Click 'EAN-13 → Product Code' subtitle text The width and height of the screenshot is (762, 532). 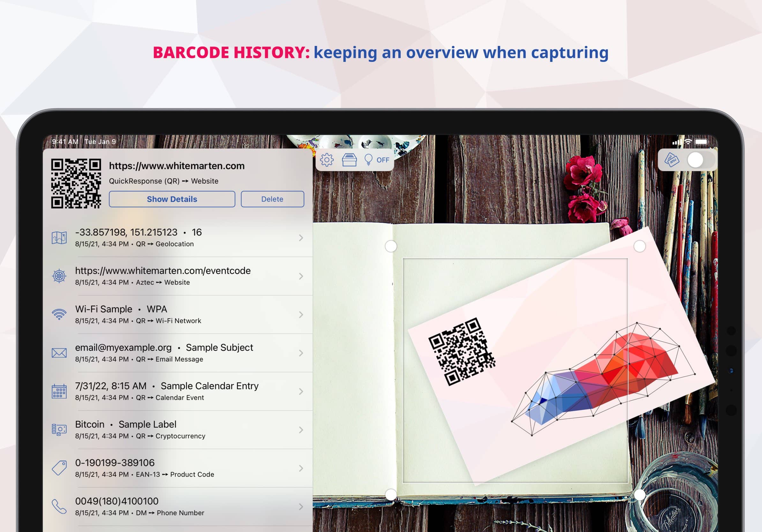[175, 475]
